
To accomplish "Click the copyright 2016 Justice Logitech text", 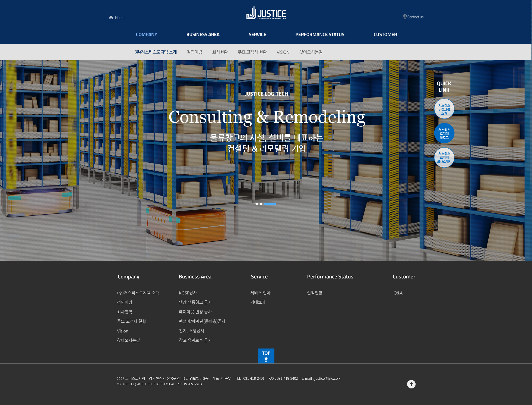I will [160, 384].
